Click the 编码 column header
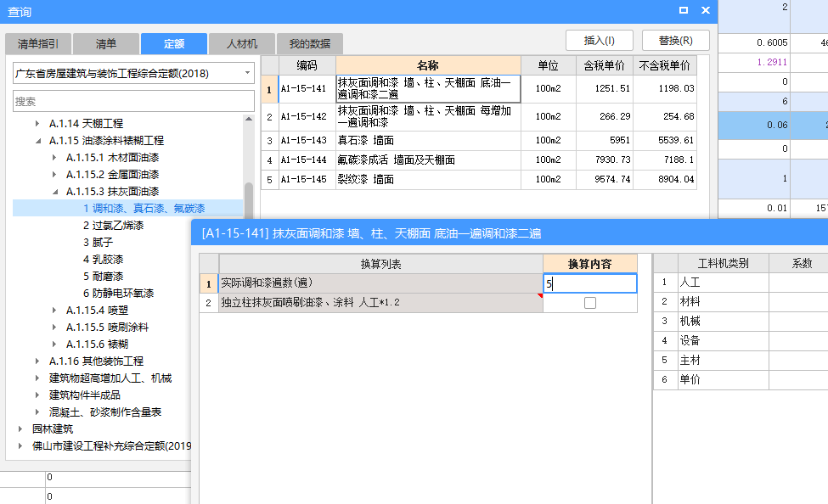 (x=307, y=65)
